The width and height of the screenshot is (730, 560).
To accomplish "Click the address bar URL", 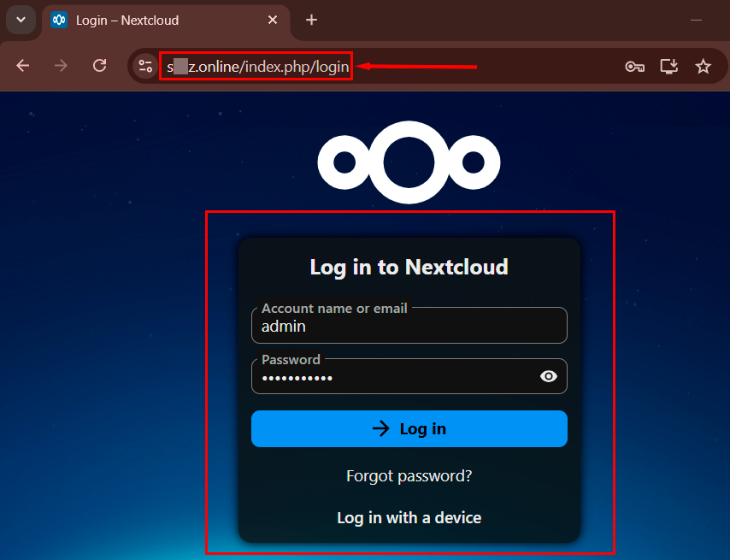I will pos(256,67).
